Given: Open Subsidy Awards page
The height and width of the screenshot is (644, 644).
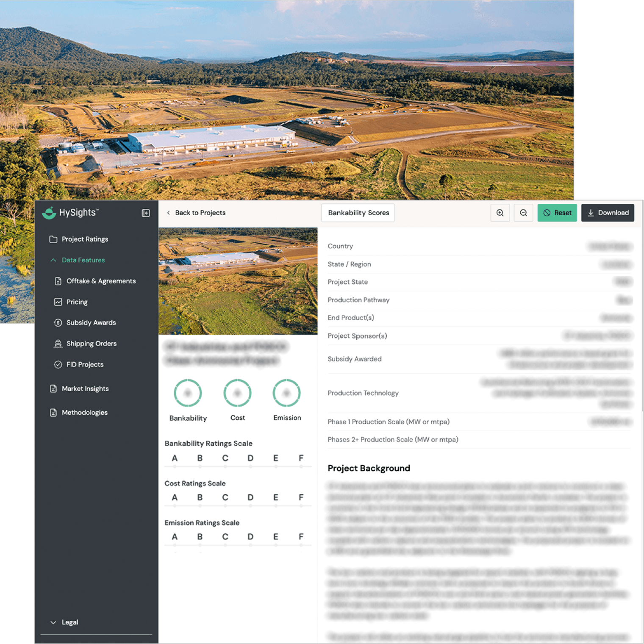Looking at the screenshot, I should (x=91, y=322).
